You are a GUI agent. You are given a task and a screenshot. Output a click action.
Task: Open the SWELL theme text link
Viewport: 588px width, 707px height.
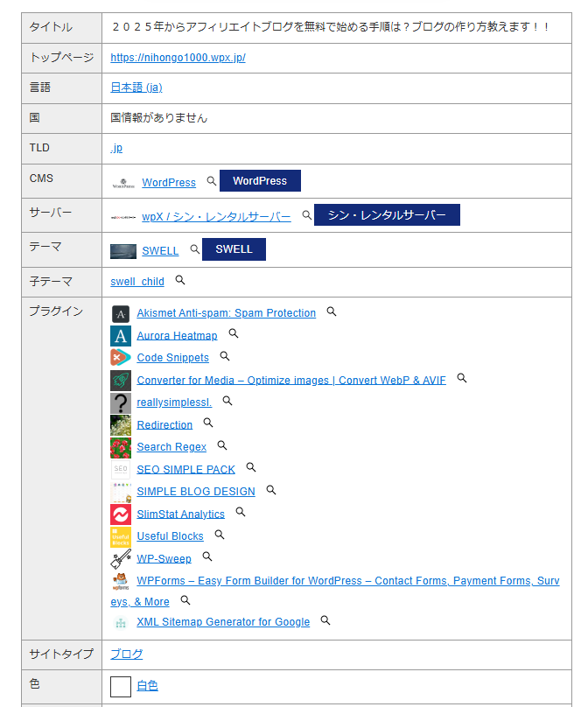click(160, 251)
